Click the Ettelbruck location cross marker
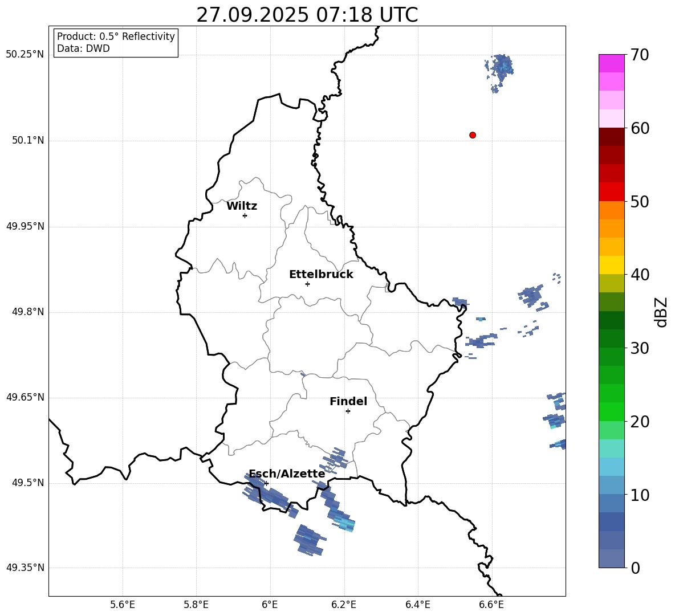This screenshot has width=675, height=616. point(307,284)
